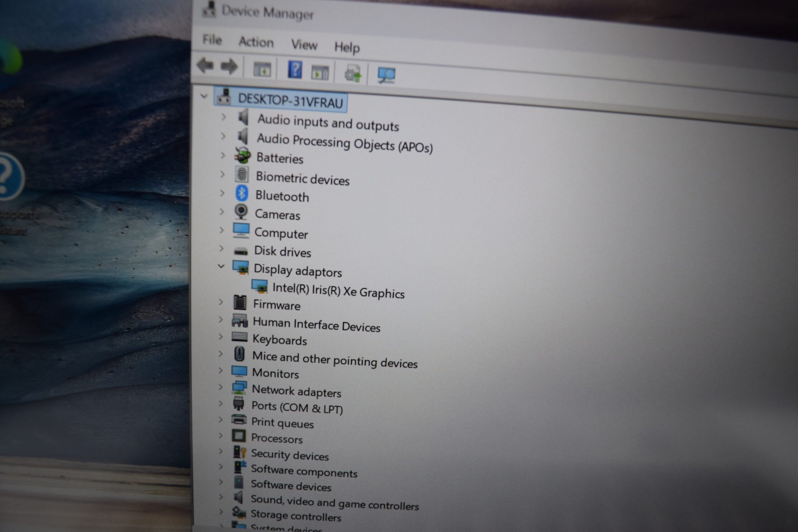
Task: Click the Security devices key icon
Action: (239, 452)
